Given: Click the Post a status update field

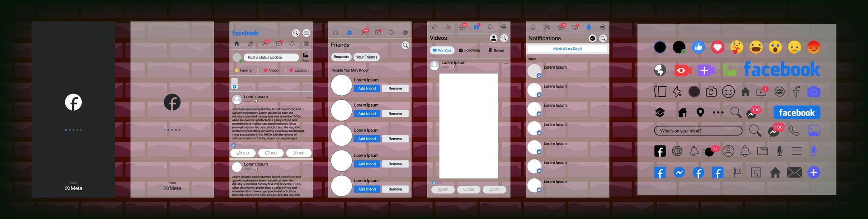Looking at the screenshot, I should [x=271, y=57].
